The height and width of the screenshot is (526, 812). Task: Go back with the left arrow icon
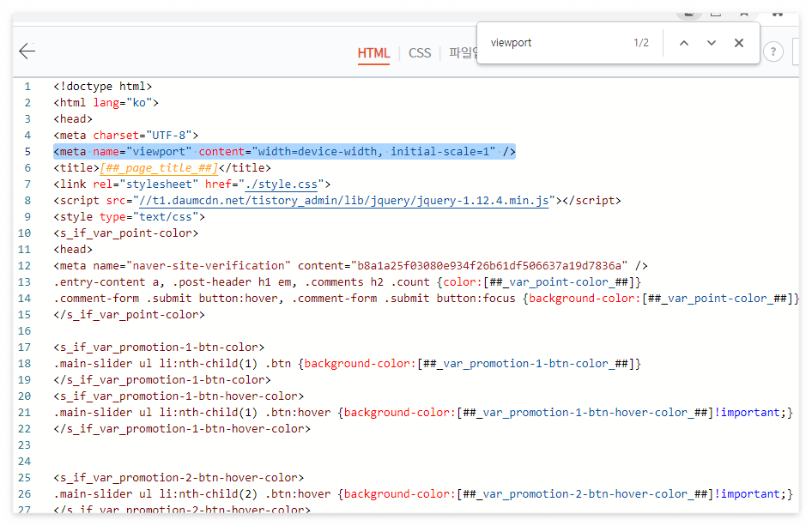(x=27, y=51)
